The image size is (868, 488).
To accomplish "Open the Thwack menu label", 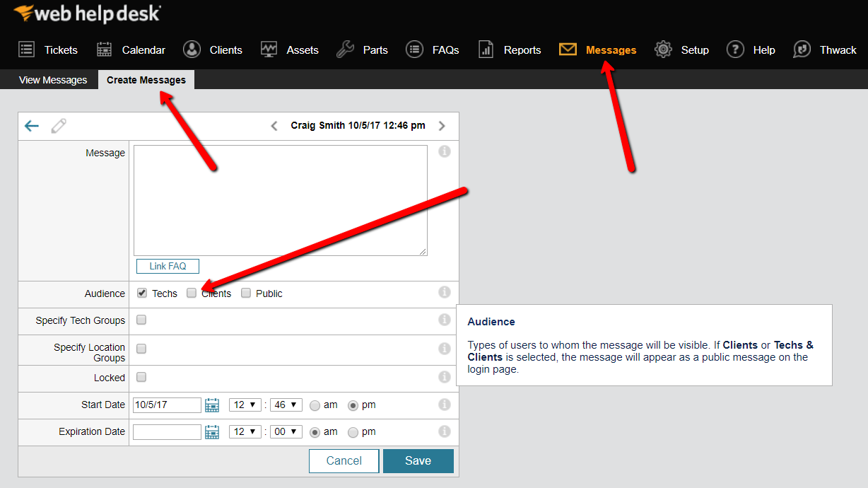I will (x=838, y=50).
